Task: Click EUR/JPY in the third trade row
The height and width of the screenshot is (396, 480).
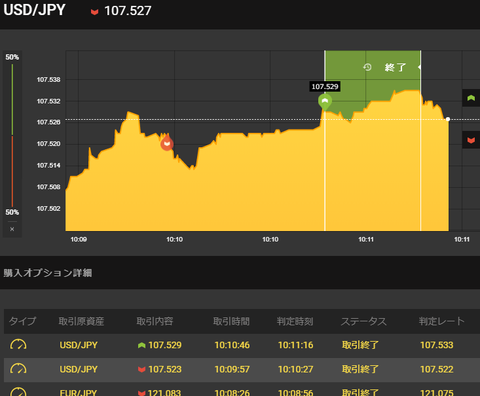Action: click(x=79, y=393)
